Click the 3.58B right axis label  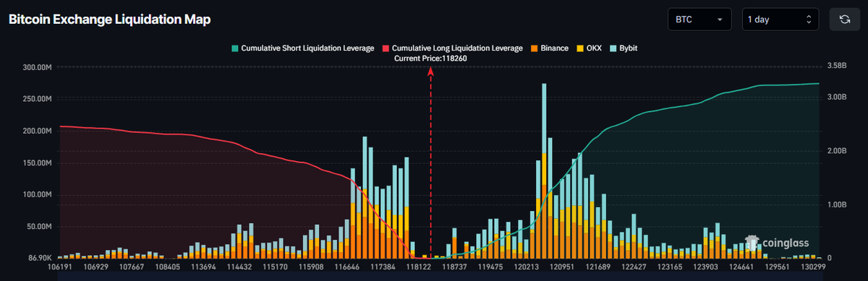point(836,66)
